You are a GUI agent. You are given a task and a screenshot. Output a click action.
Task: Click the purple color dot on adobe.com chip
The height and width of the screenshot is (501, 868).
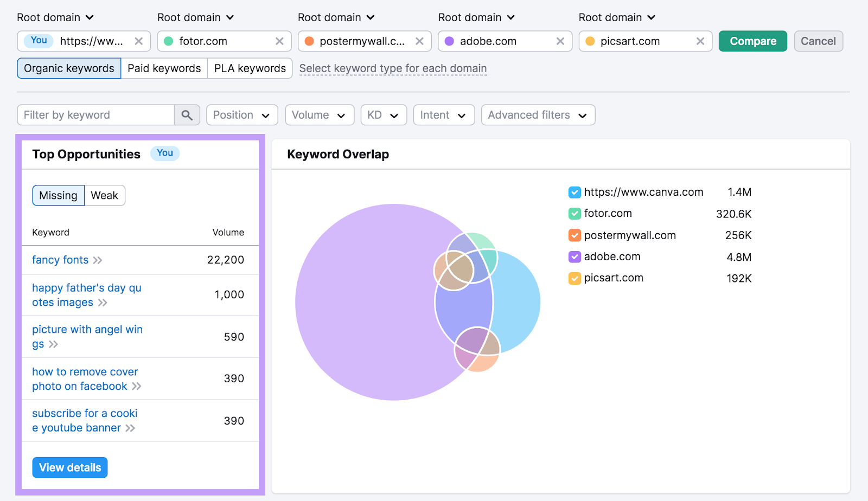coord(448,41)
